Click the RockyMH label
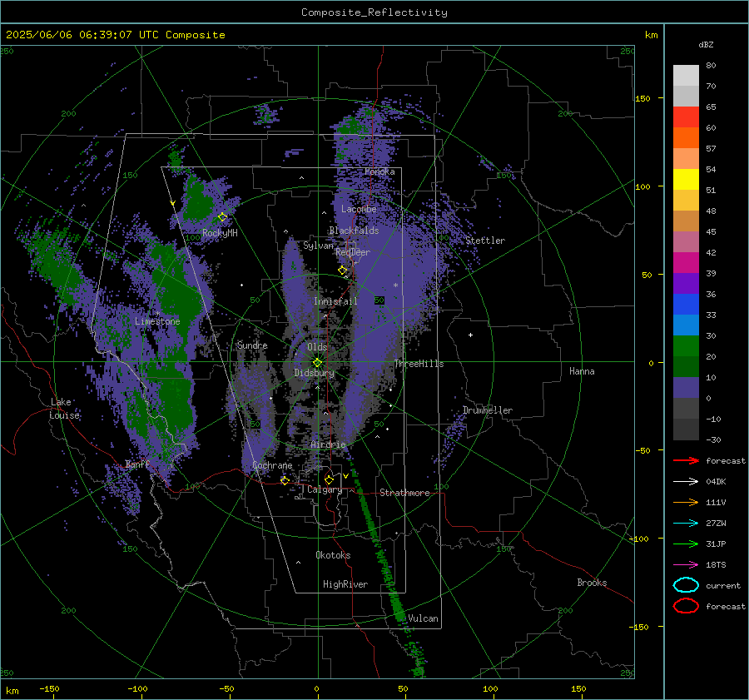749x700 pixels. coord(220,233)
